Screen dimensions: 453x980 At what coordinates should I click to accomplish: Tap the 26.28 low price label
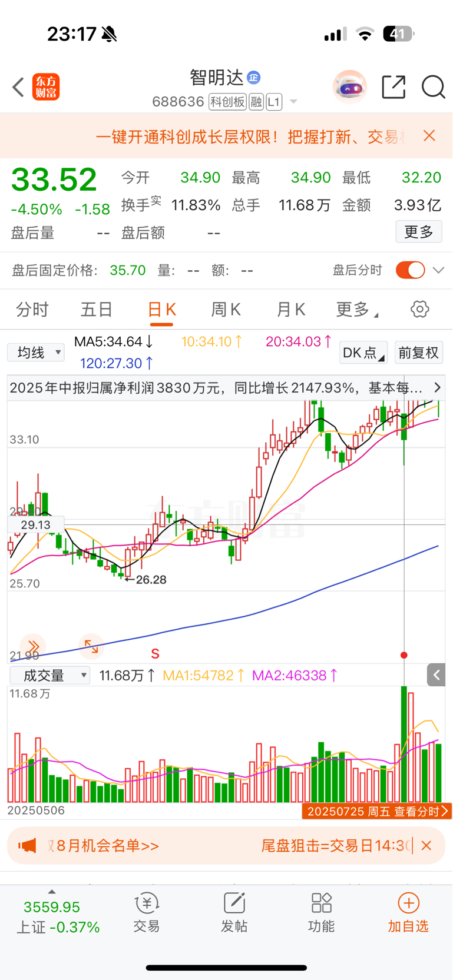151,580
